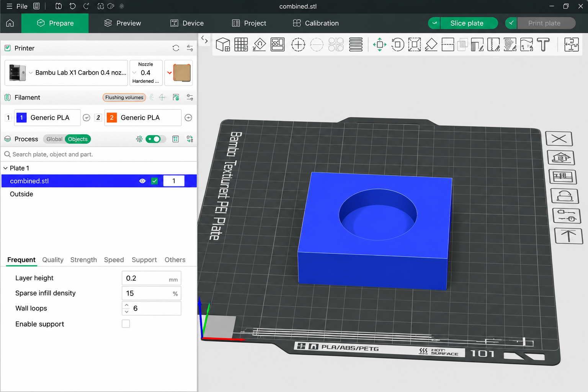Click the Device tab button

pos(187,23)
